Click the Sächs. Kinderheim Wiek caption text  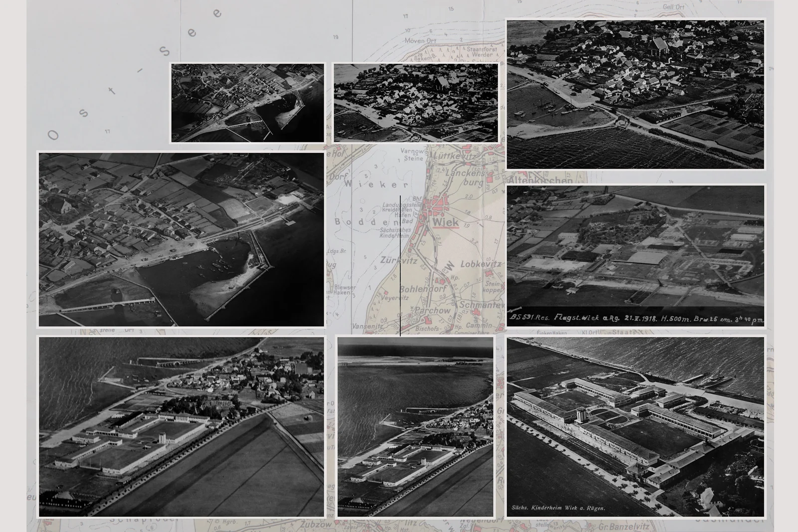tap(558, 508)
